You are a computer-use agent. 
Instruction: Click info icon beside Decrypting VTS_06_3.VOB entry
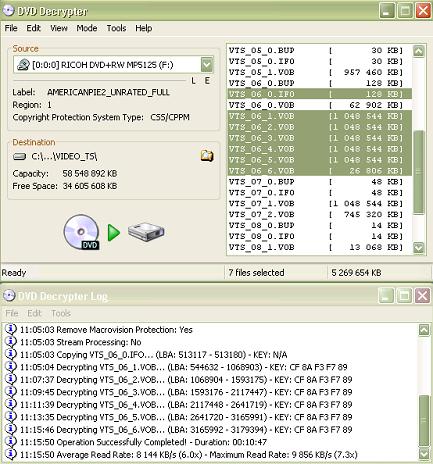11,391
